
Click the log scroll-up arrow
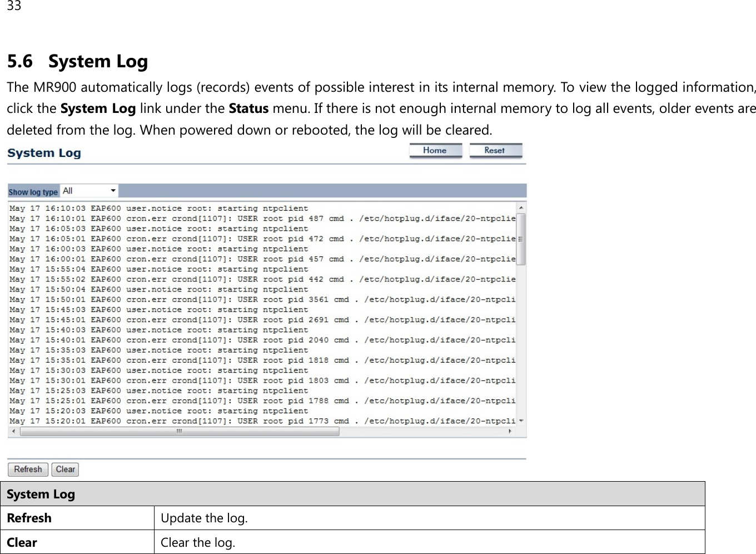pyautogui.click(x=521, y=208)
